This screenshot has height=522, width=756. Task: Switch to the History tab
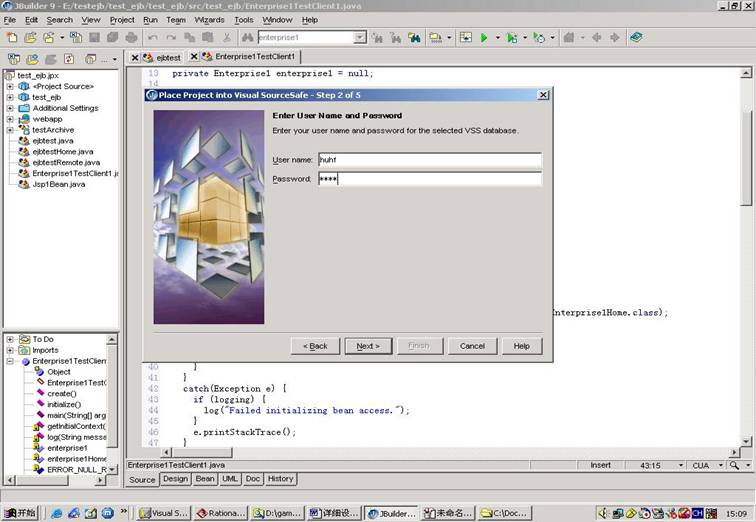pyautogui.click(x=281, y=479)
